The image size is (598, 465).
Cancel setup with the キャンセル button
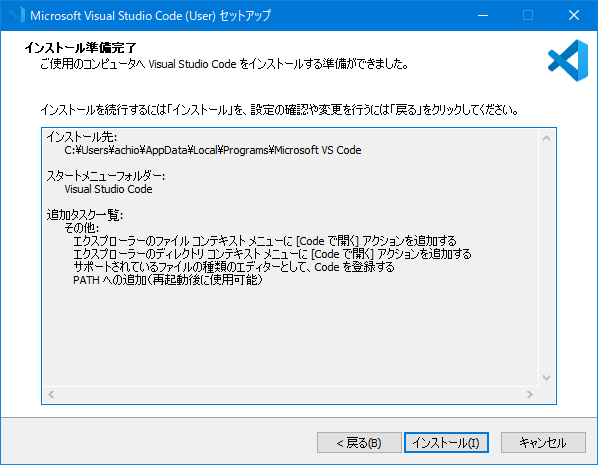[x=543, y=442]
